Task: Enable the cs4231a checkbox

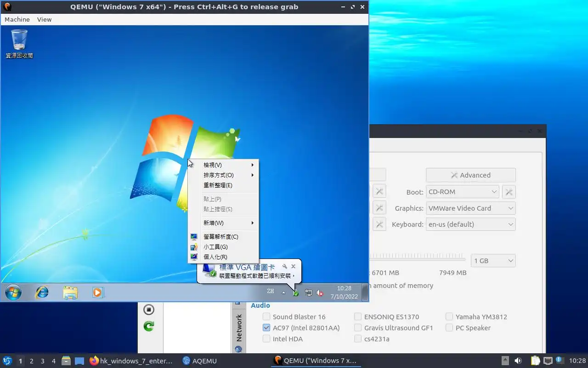Action: click(358, 339)
